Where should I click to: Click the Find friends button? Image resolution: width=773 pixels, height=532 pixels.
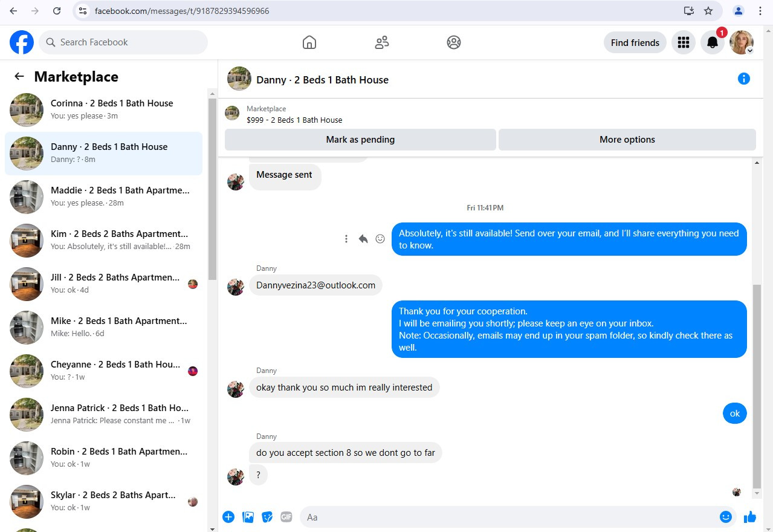pyautogui.click(x=635, y=42)
